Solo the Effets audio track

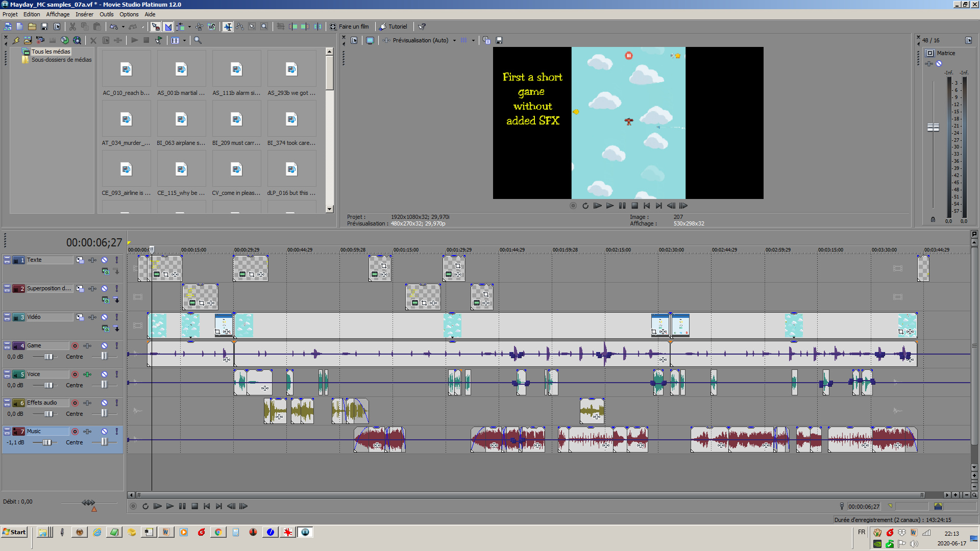(117, 403)
